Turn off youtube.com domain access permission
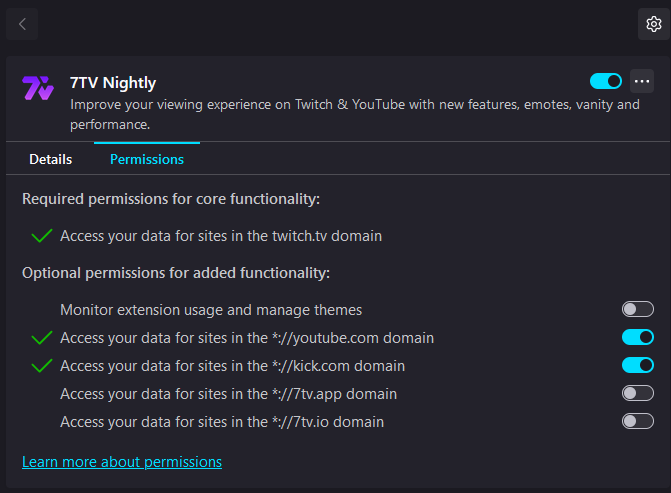The height and width of the screenshot is (493, 671). coord(638,337)
